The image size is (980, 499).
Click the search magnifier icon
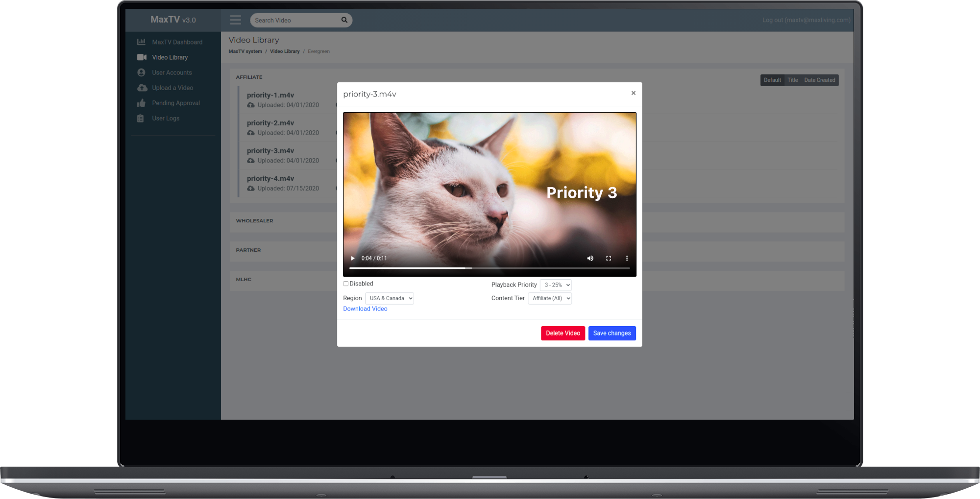click(x=344, y=20)
